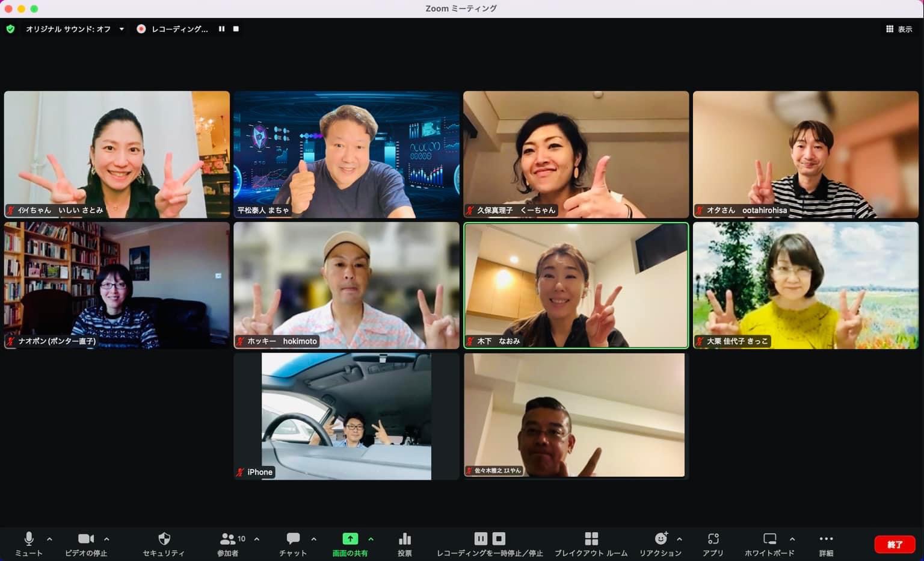Click muted mic icon on 木下 なおみ tile
This screenshot has height=561, width=924.
pos(470,341)
